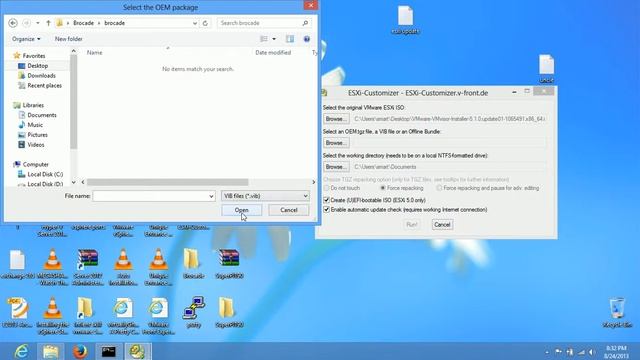Select Local Disk (C:) in navigation pane
This screenshot has width=640, height=360.
point(45,174)
